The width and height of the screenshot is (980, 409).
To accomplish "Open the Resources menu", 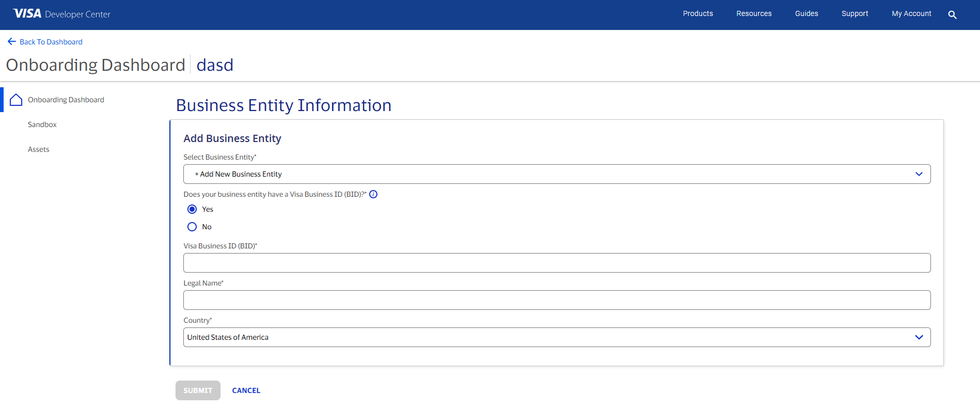I will click(754, 14).
